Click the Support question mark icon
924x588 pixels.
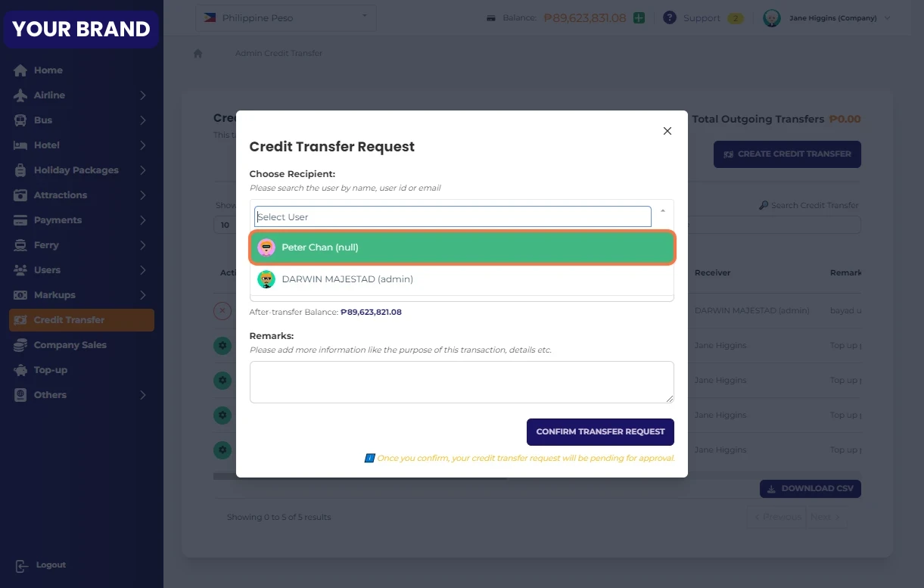(x=669, y=18)
